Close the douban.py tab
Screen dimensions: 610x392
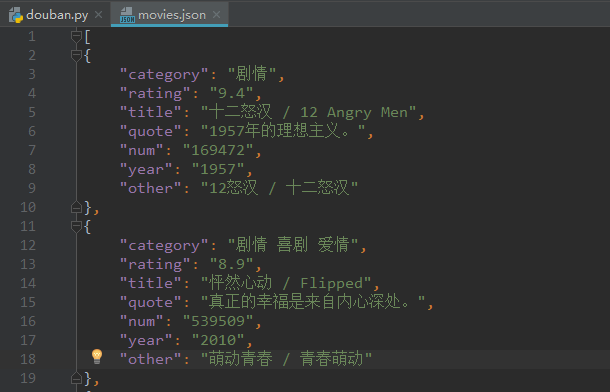tap(99, 15)
